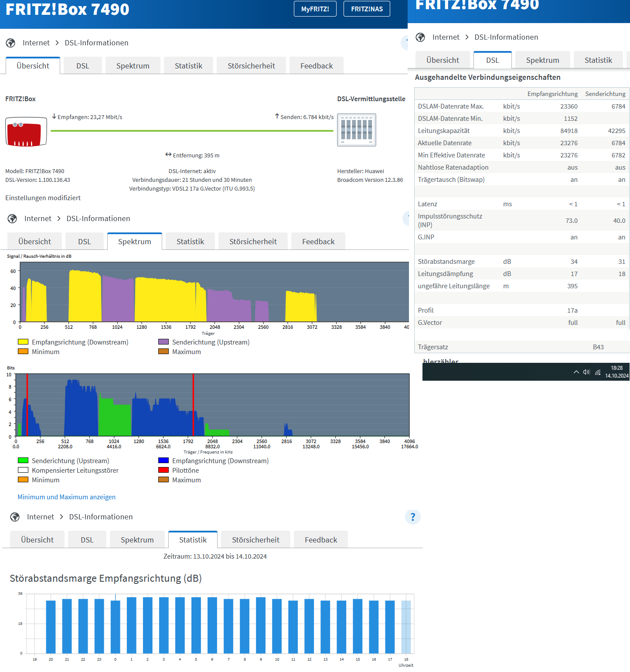
Task: Click the globe icon in the right DSL panel breadcrumb
Action: click(x=420, y=37)
